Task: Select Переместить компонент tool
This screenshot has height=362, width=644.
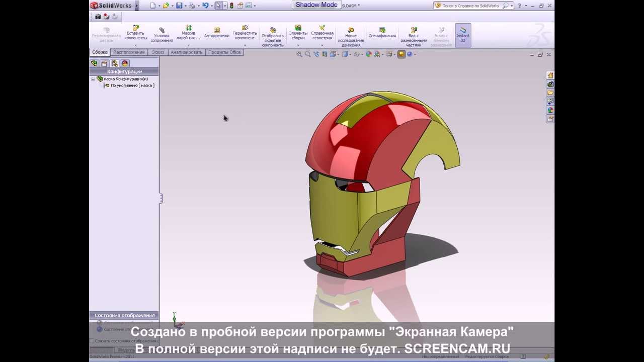Action: [245, 33]
